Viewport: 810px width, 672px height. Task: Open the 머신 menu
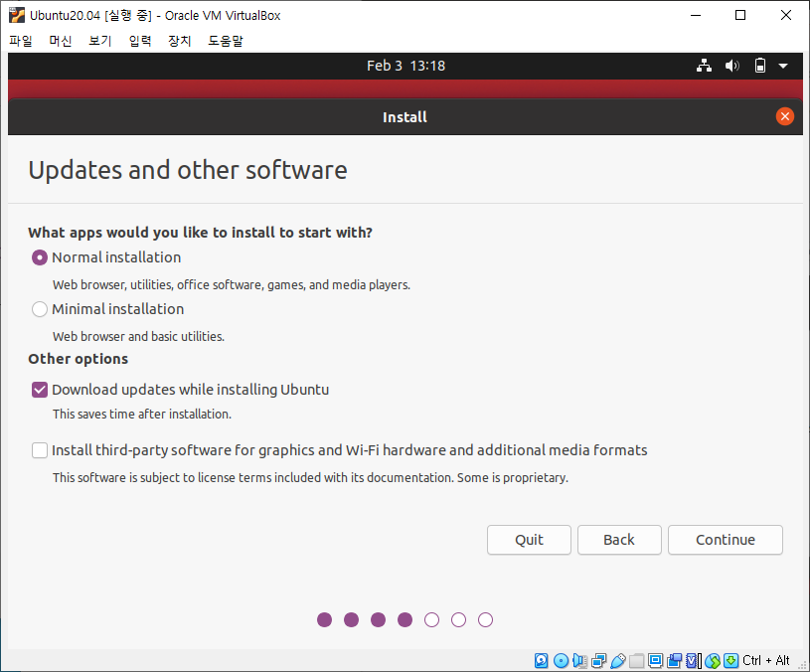(61, 41)
